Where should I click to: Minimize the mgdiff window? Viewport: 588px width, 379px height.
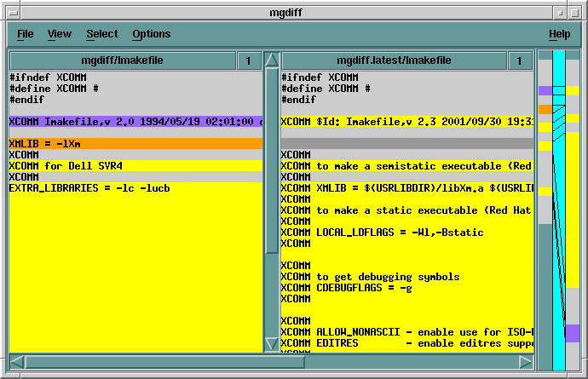[x=560, y=13]
